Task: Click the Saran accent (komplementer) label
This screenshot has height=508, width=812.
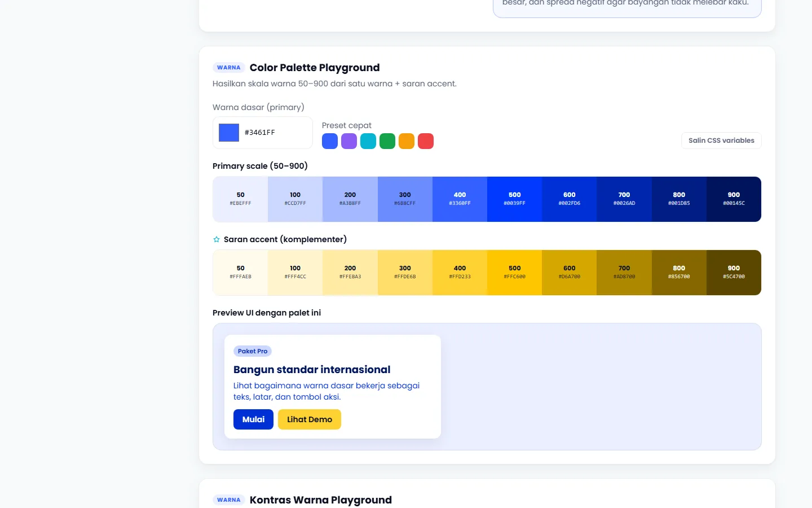Action: tap(285, 239)
